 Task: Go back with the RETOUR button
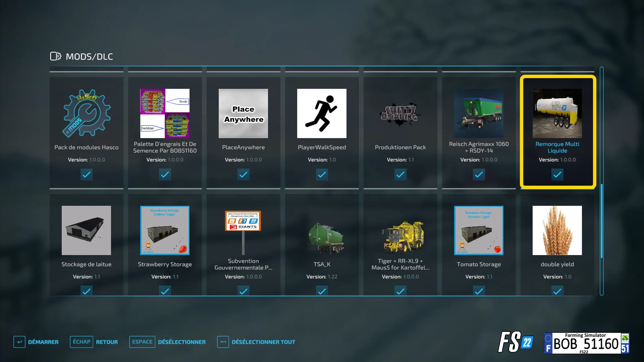pos(94,342)
